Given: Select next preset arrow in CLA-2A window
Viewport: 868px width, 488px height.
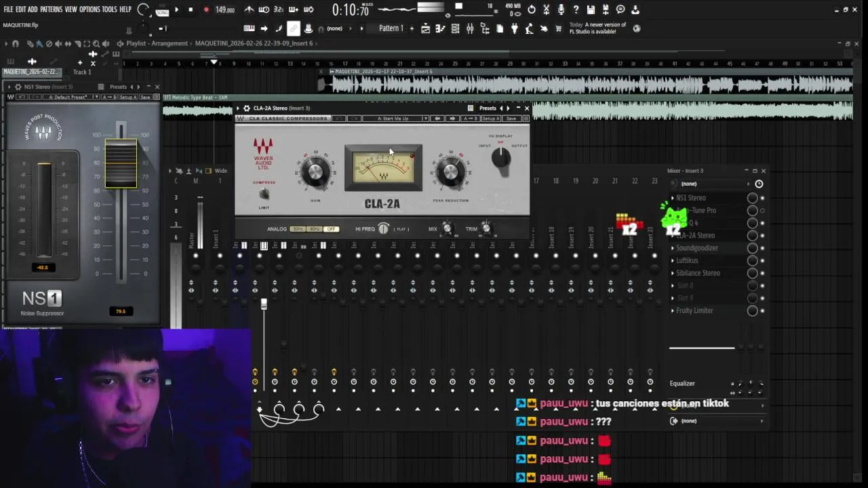Looking at the screenshot, I should coord(509,108).
